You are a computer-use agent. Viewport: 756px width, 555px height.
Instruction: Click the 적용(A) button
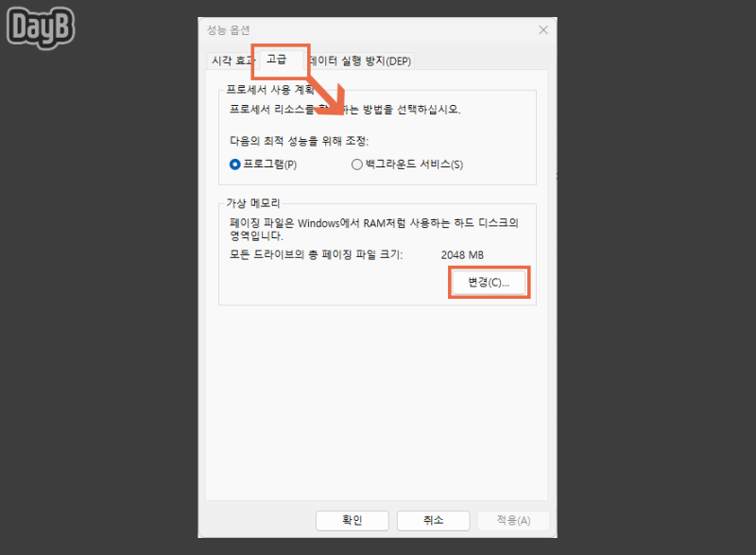pyautogui.click(x=513, y=520)
